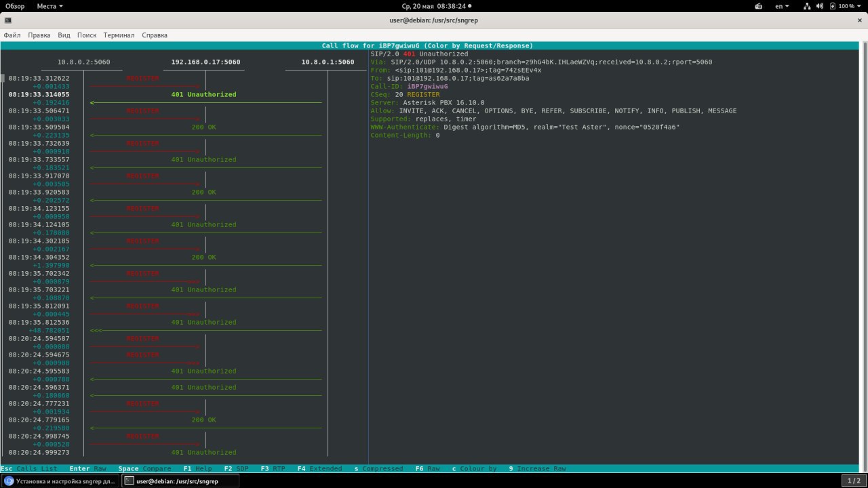Screen dimensions: 868x488
Task: Open the 'en' keyboard layout dropdown
Action: point(783,6)
